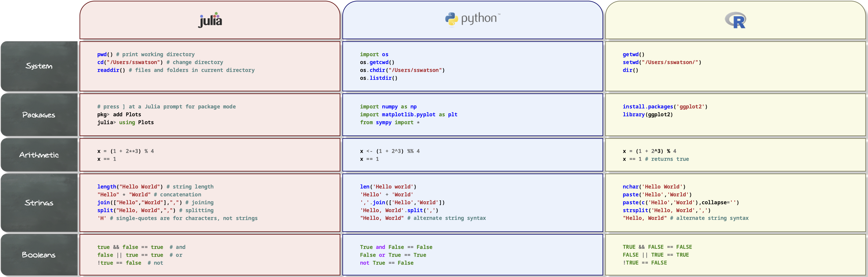Screen dimensions: 868x277
Task: Click "'Hello, World'.split(',')" line
Action: pyautogui.click(x=399, y=210)
